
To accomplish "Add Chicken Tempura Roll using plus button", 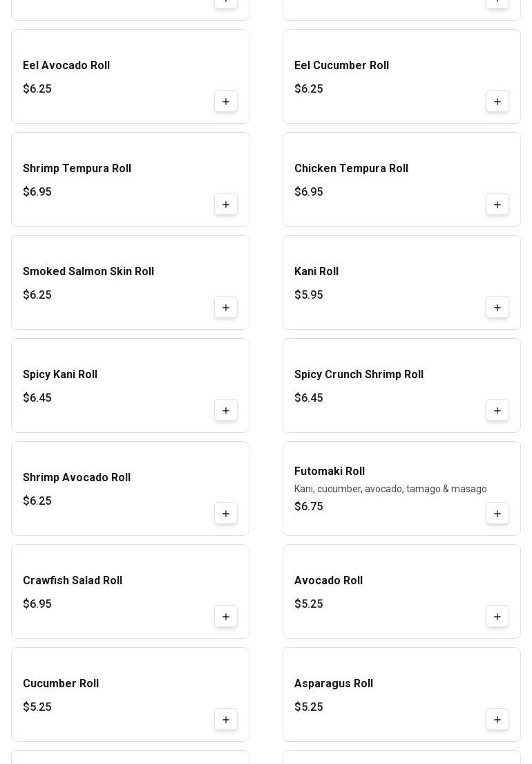I will (497, 205).
